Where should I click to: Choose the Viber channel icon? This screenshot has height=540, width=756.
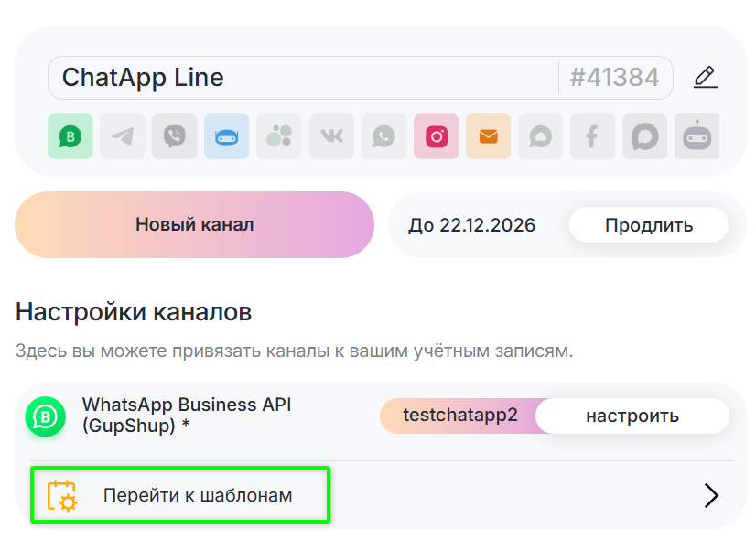point(175,137)
